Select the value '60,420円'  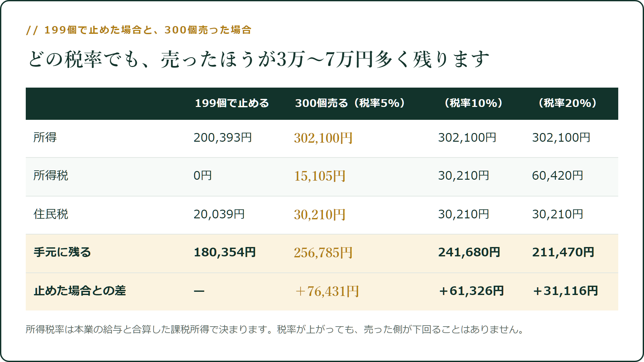tap(558, 176)
